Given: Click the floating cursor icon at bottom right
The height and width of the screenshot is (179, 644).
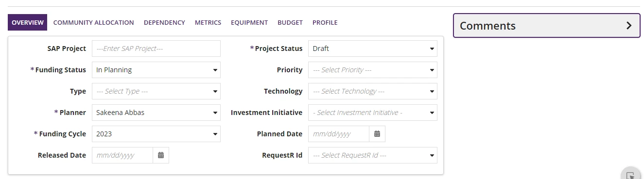Looking at the screenshot, I should pyautogui.click(x=630, y=176).
